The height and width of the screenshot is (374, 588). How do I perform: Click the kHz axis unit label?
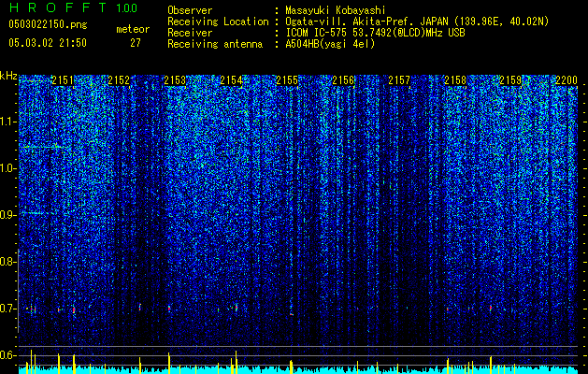8,76
